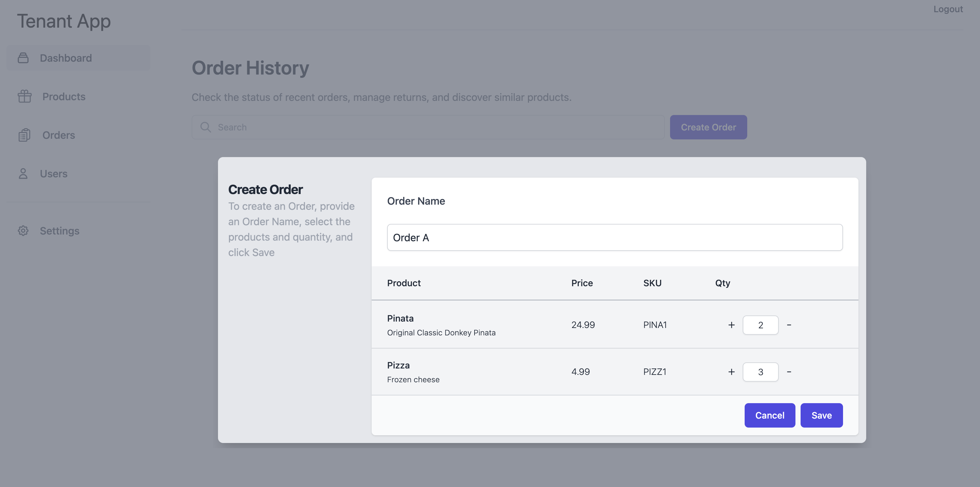Image resolution: width=980 pixels, height=487 pixels.
Task: Click the Create Order button
Action: [708, 127]
